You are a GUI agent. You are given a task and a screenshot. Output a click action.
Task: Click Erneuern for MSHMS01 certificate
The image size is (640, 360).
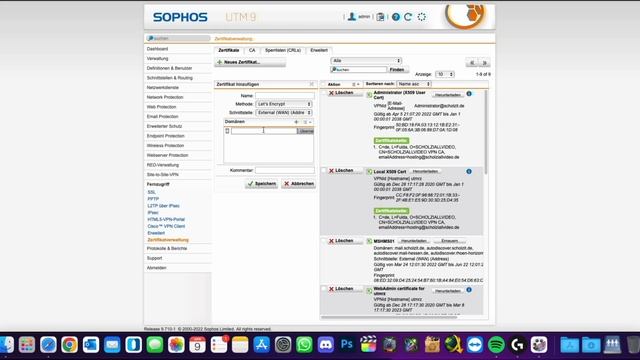(449, 241)
